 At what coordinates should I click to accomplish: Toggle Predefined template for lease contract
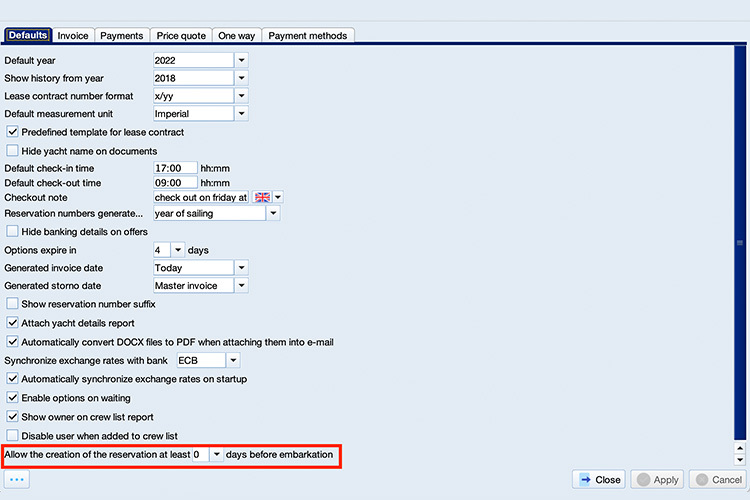pos(13,132)
